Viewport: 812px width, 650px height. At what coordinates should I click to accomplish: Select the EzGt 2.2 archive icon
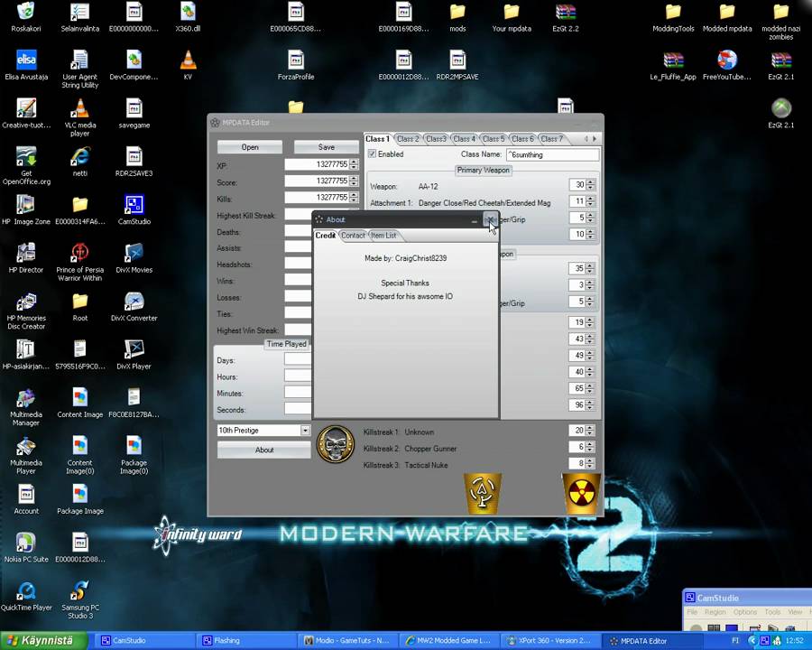(565, 16)
